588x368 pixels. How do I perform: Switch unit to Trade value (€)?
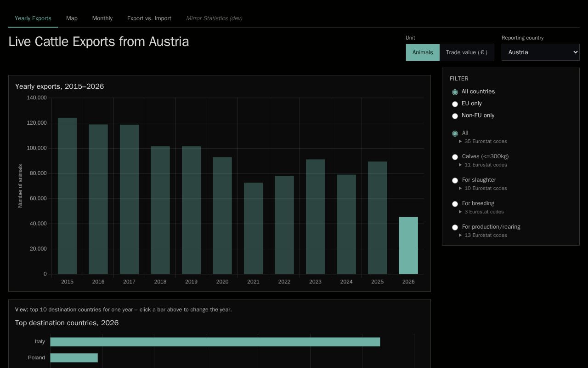[467, 52]
